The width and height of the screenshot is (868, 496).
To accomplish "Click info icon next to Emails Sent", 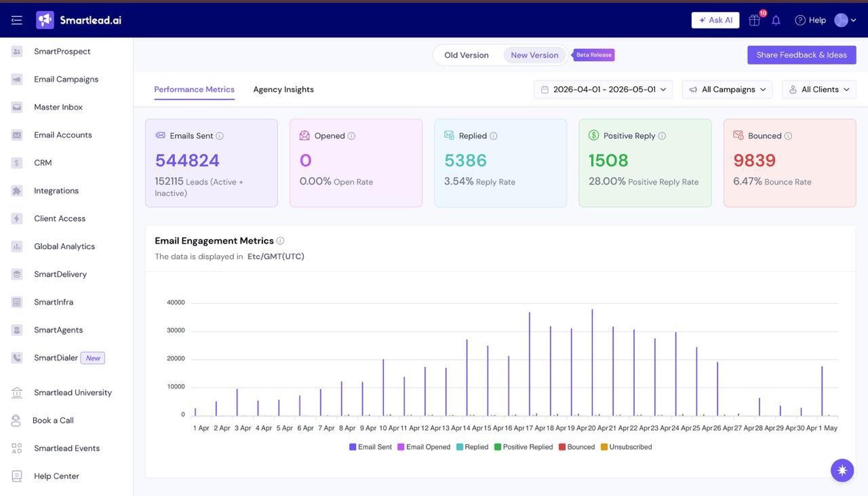I will click(x=220, y=136).
